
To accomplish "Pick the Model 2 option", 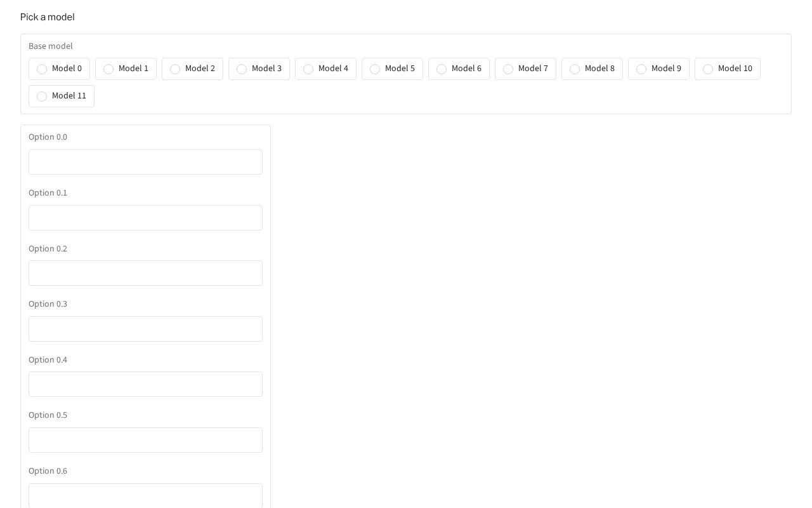I will point(175,69).
